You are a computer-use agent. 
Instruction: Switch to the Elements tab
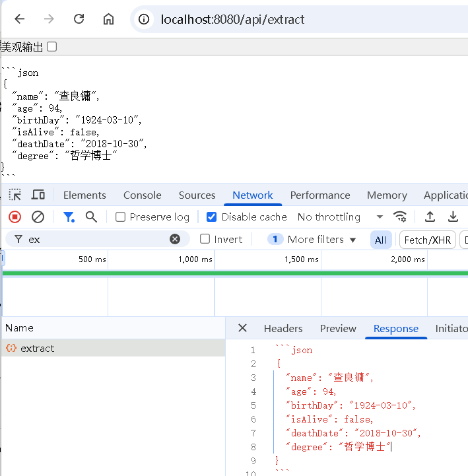[x=84, y=195]
